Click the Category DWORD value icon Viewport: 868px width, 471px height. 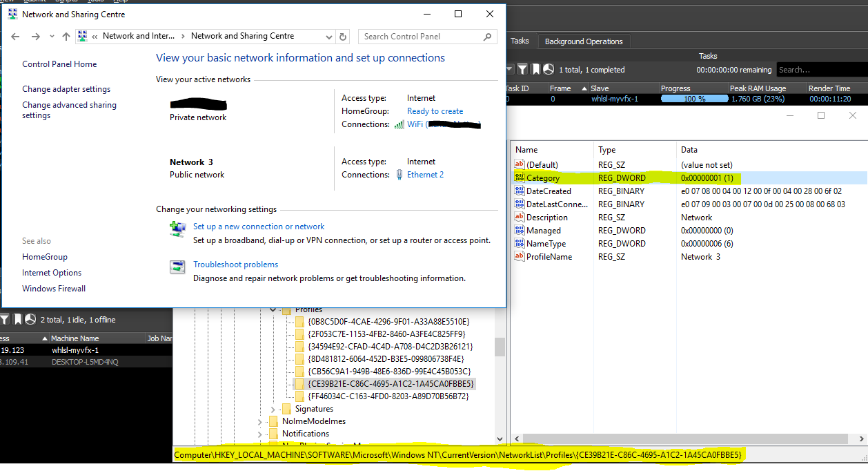pyautogui.click(x=520, y=178)
